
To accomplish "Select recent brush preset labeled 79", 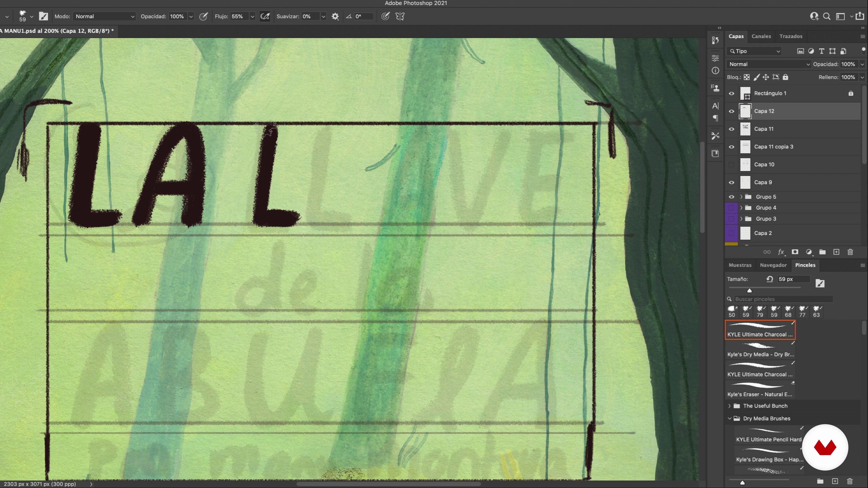I will (760, 312).
